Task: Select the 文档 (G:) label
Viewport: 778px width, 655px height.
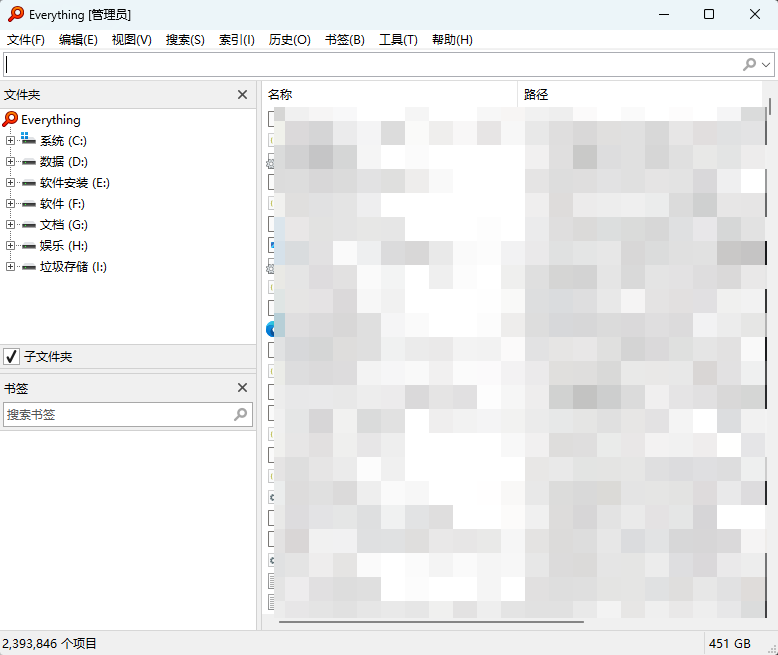Action: pyautogui.click(x=64, y=225)
